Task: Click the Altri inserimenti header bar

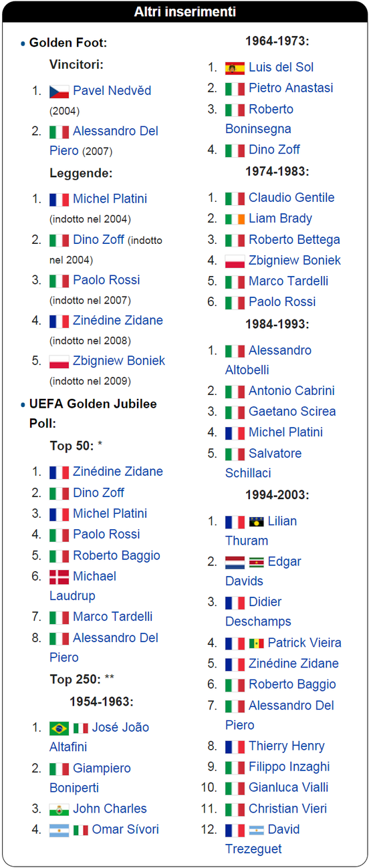Action: point(184,12)
